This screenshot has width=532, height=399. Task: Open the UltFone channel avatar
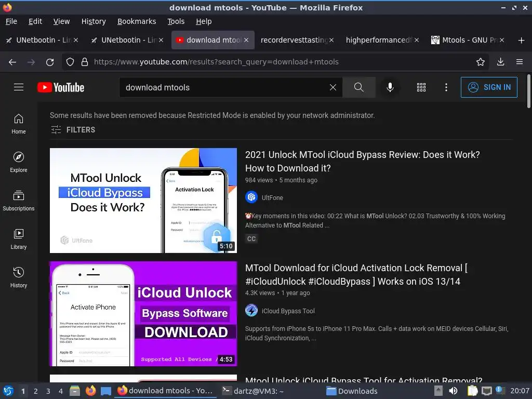251,197
